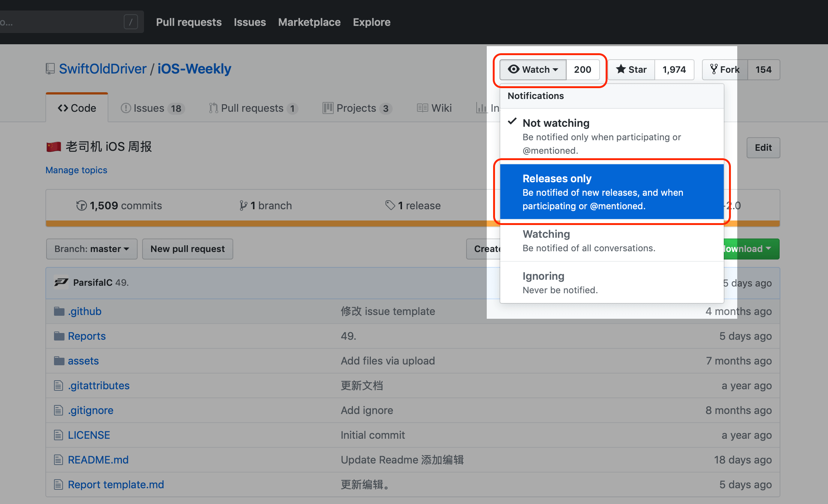Viewport: 828px width, 504px height.
Task: Click the release tag icon
Action: tap(390, 205)
